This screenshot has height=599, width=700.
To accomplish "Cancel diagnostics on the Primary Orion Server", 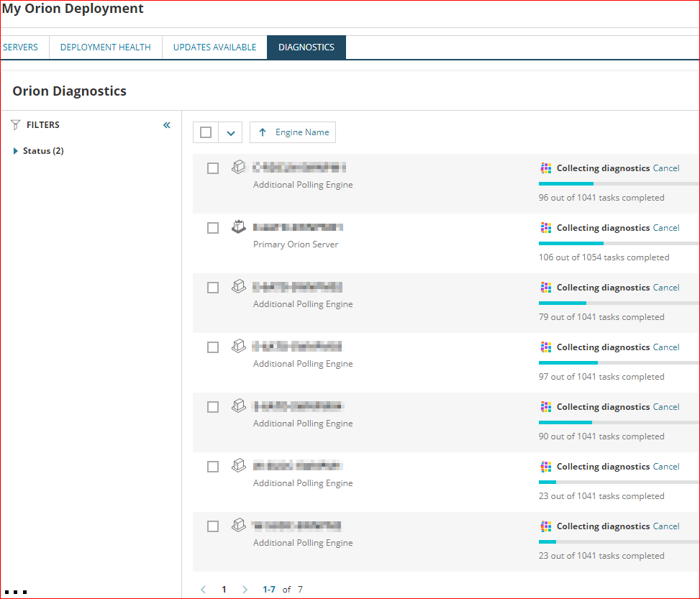I will click(x=666, y=228).
